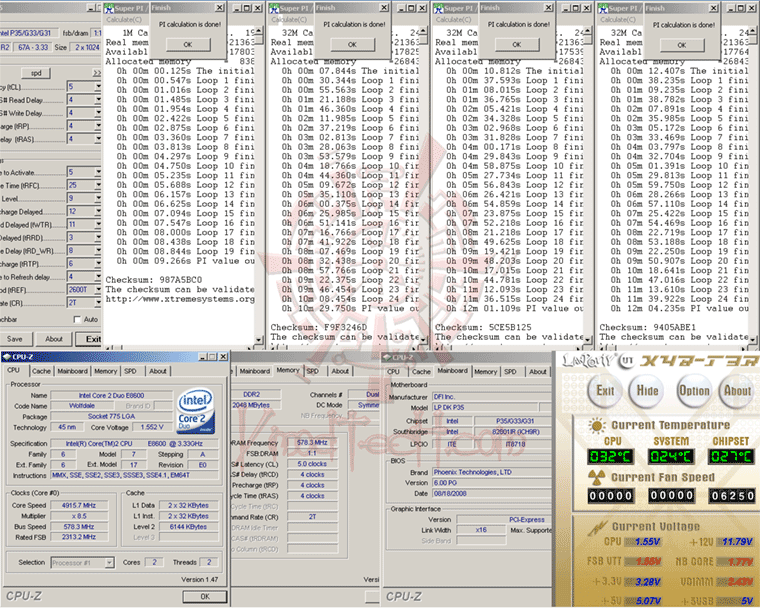Image resolution: width=760 pixels, height=608 pixels.
Task: Click the scroll-down arrow of the 1M Super PI window
Action: 259,340
